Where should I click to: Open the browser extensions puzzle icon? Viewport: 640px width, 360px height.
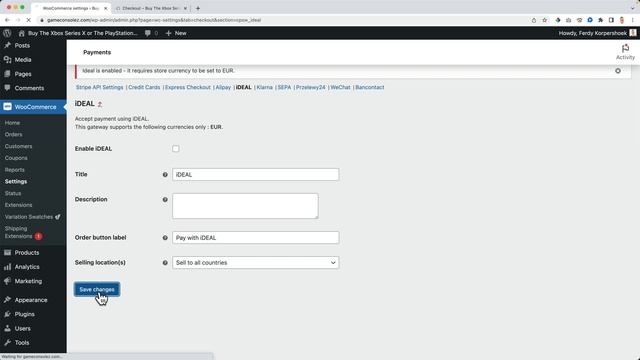click(x=600, y=20)
